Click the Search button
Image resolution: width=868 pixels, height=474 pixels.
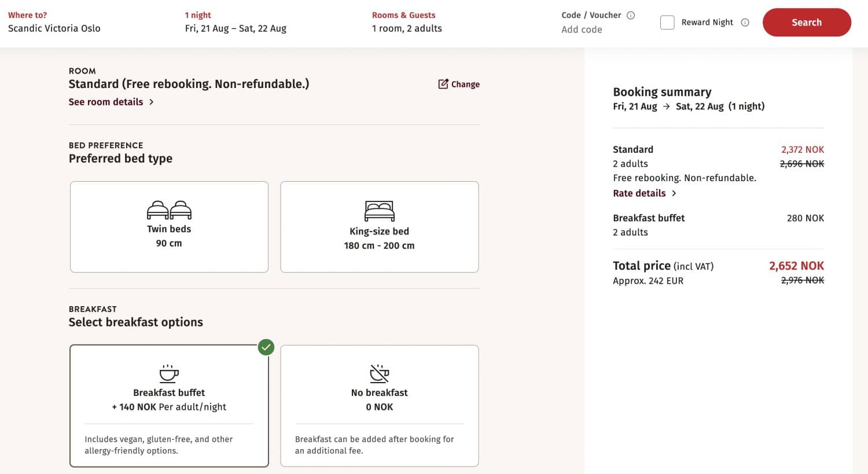[x=807, y=23]
